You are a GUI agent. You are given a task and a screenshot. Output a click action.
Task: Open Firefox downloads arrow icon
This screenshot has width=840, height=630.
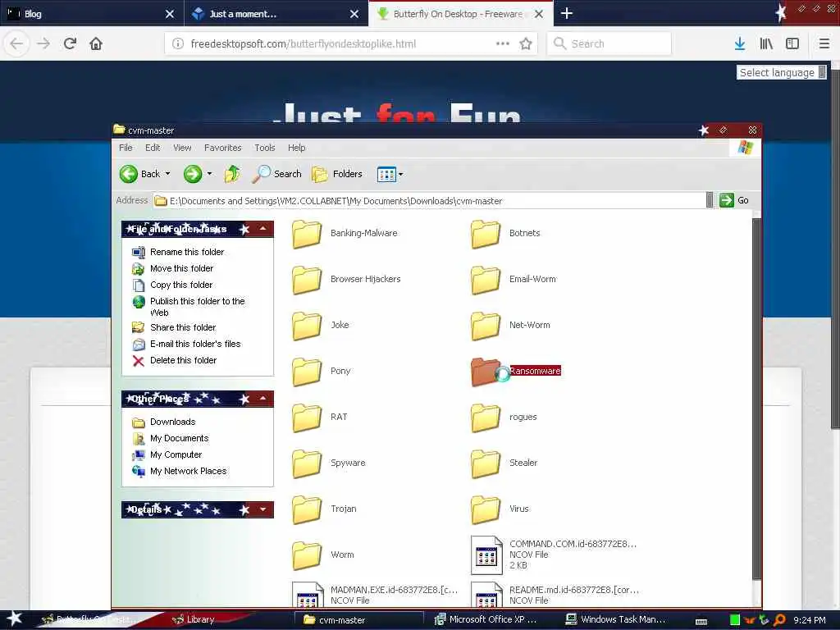coord(740,43)
